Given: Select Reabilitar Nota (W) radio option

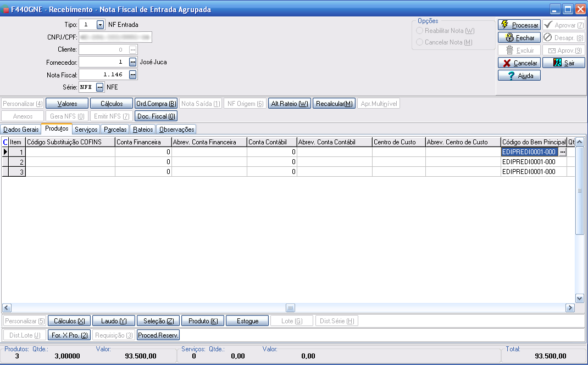Looking at the screenshot, I should [446, 31].
